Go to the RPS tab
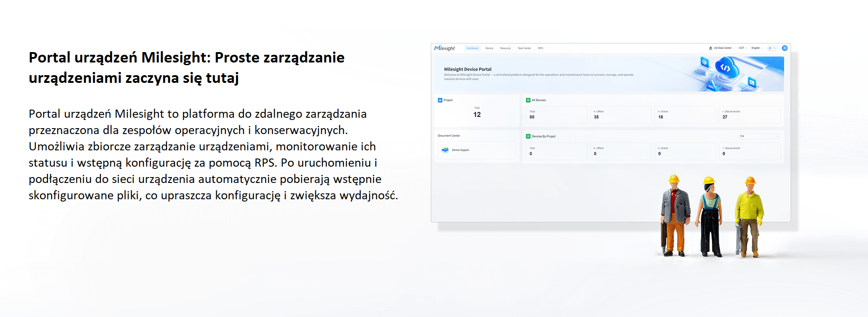 (x=540, y=48)
